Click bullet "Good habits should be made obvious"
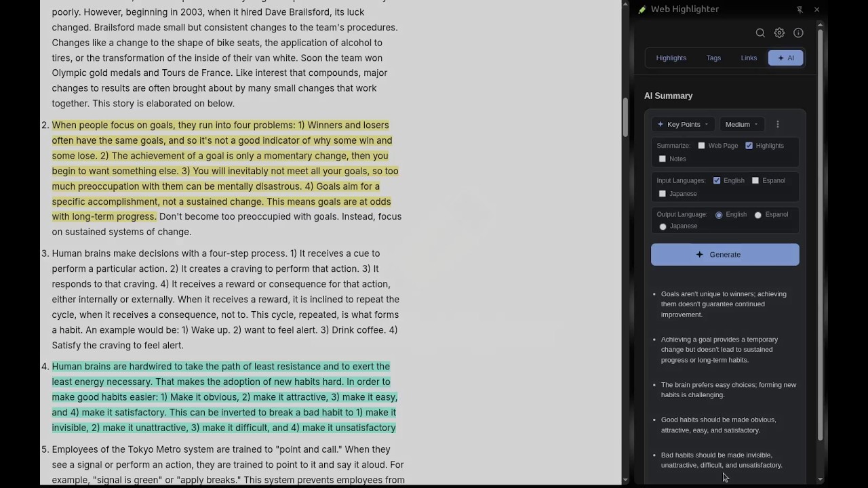Screen dimensions: 868x488 (x=718, y=425)
